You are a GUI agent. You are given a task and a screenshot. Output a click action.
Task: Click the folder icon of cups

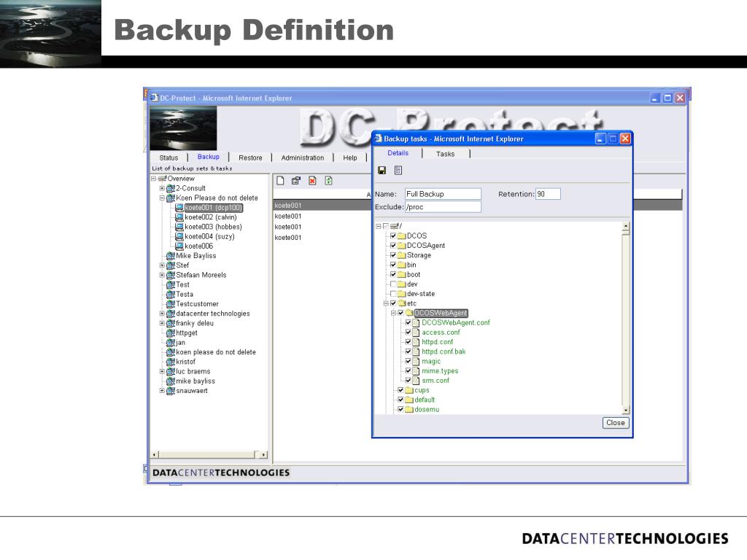click(409, 390)
